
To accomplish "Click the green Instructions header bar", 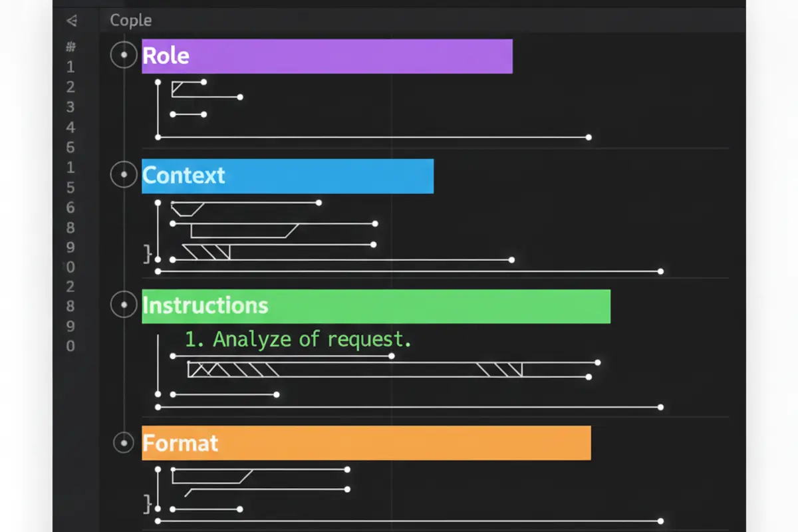I will (x=376, y=307).
